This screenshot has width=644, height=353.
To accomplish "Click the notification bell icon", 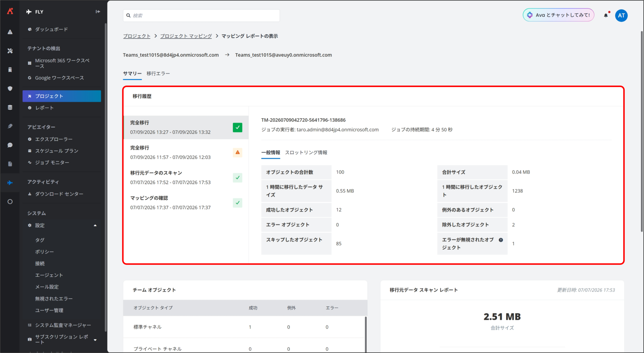I will click(606, 16).
